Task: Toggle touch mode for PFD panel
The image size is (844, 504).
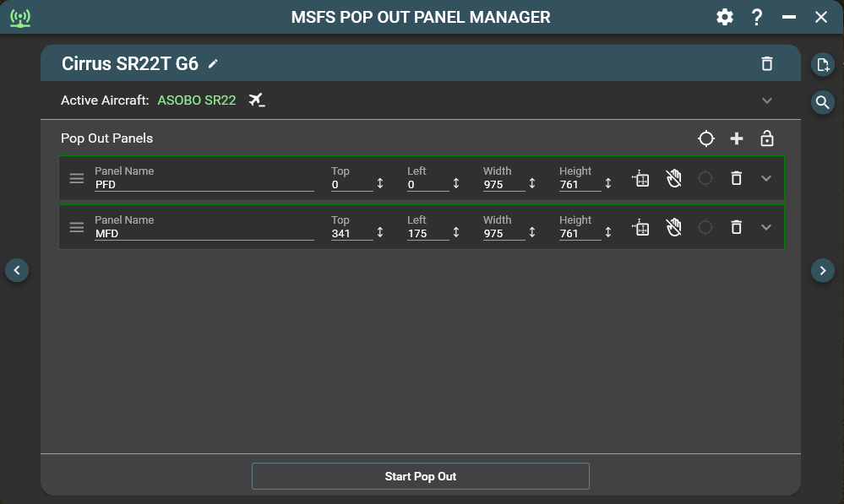Action: [x=673, y=178]
